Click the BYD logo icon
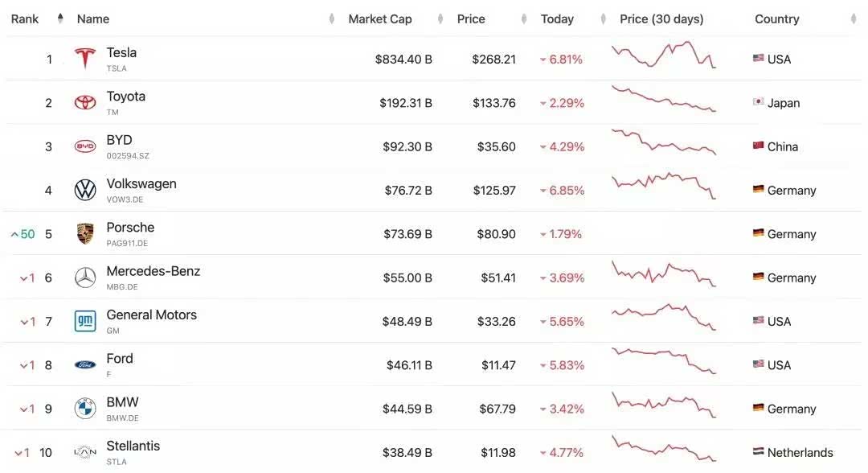This screenshot has height=473, width=868. point(85,146)
